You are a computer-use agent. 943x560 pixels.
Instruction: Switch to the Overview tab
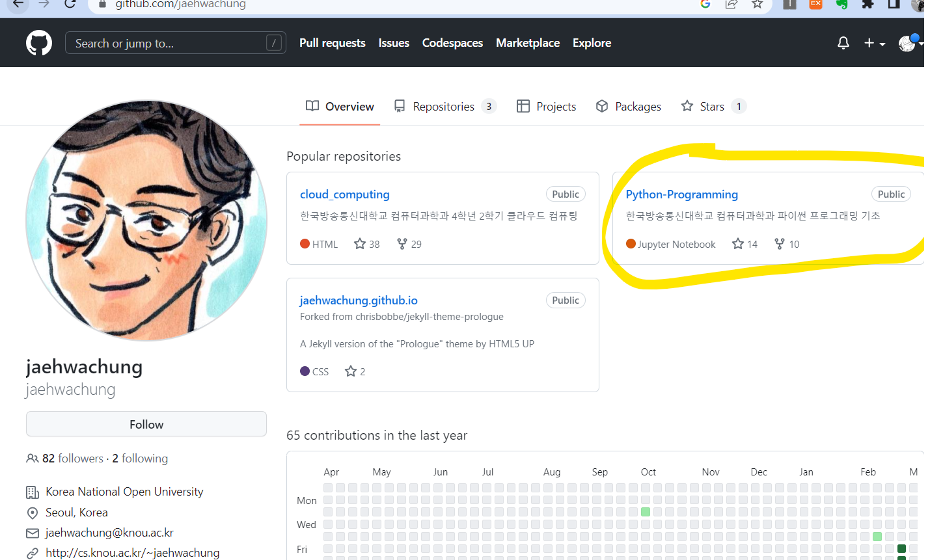[340, 106]
